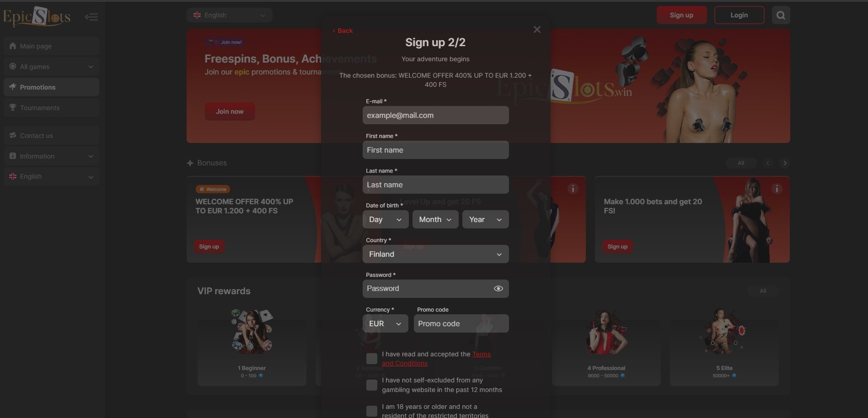The height and width of the screenshot is (418, 868).
Task: Click the Join now banner button
Action: 230,111
